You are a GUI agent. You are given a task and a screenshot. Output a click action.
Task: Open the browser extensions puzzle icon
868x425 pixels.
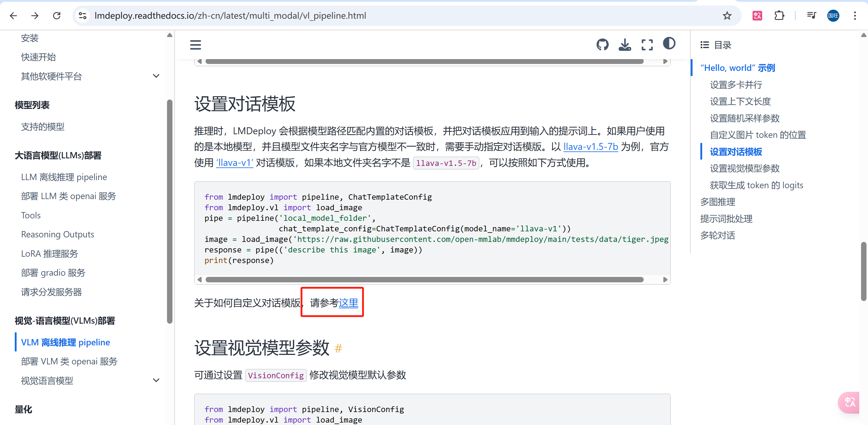(779, 15)
